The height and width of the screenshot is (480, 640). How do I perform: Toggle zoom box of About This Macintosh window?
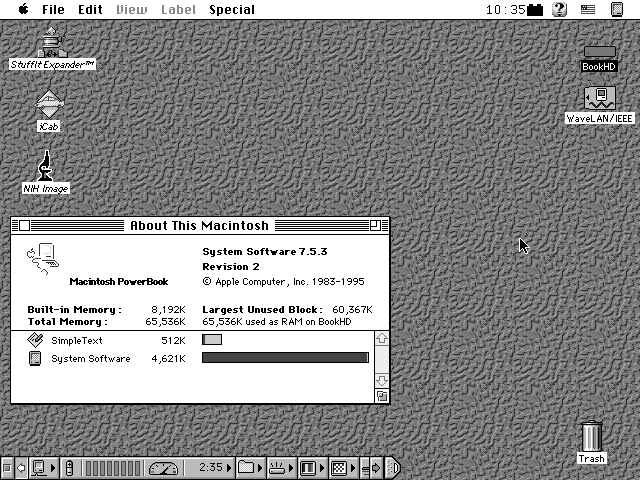(x=375, y=225)
